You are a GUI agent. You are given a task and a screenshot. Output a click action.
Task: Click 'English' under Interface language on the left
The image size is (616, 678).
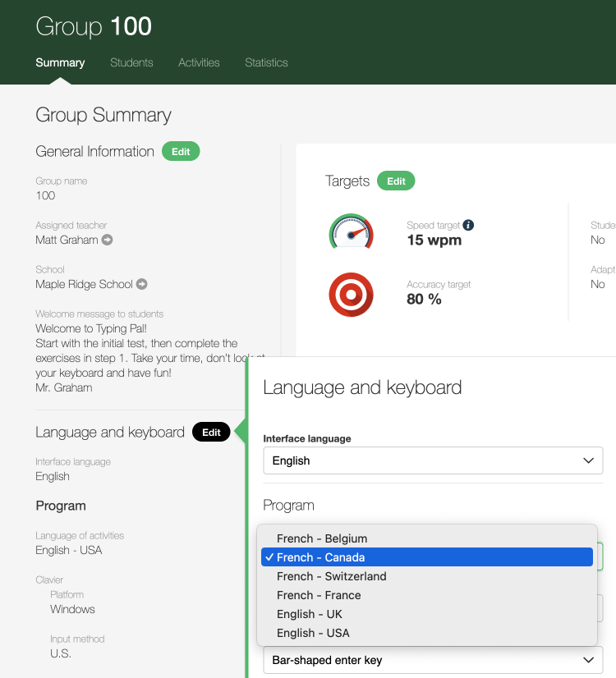point(53,477)
